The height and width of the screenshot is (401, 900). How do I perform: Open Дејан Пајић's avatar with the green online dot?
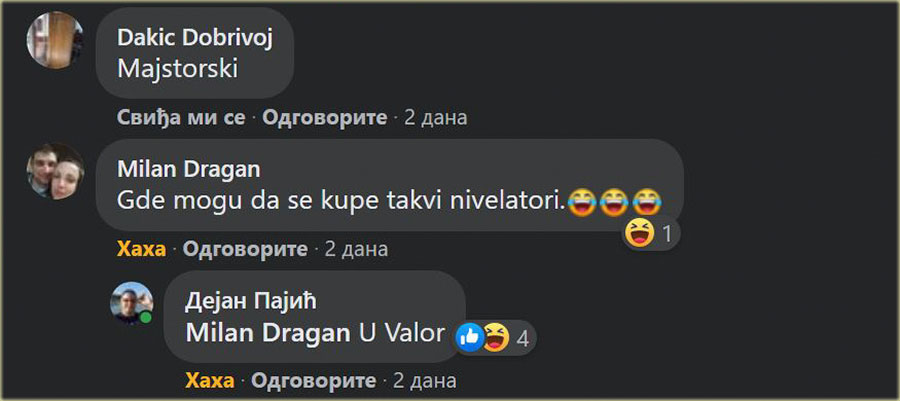click(132, 302)
